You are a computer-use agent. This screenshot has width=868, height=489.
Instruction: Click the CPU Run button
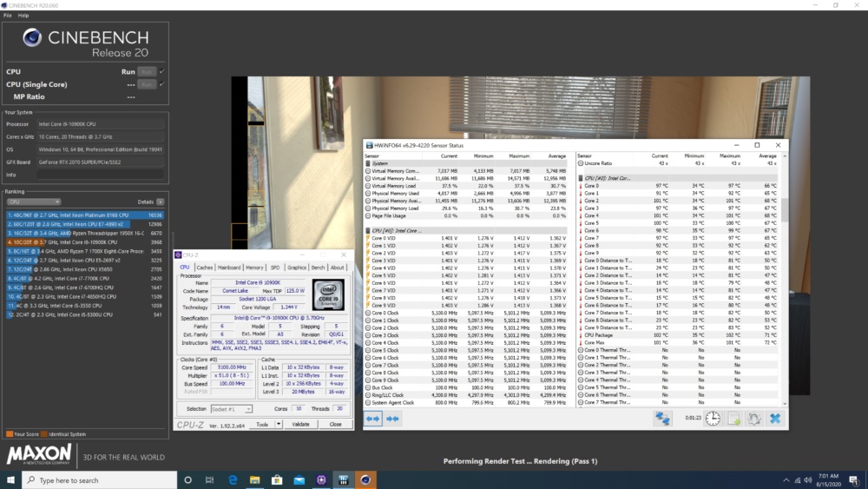coord(146,71)
